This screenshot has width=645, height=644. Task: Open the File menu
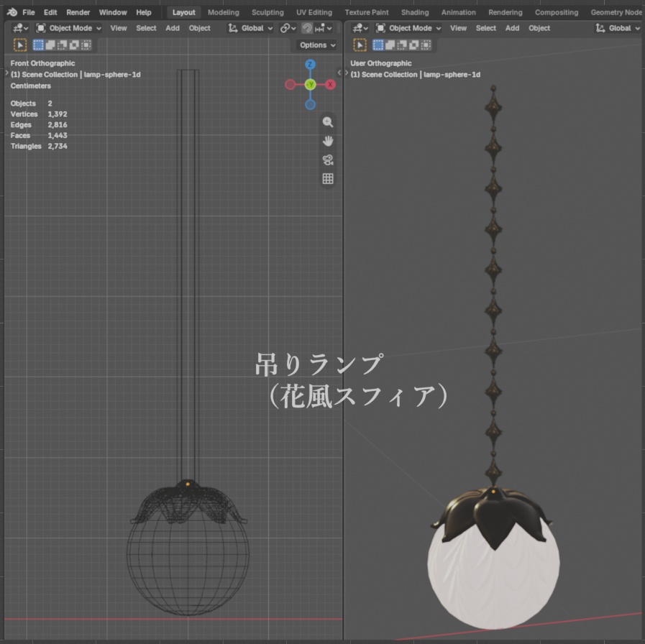tap(28, 12)
